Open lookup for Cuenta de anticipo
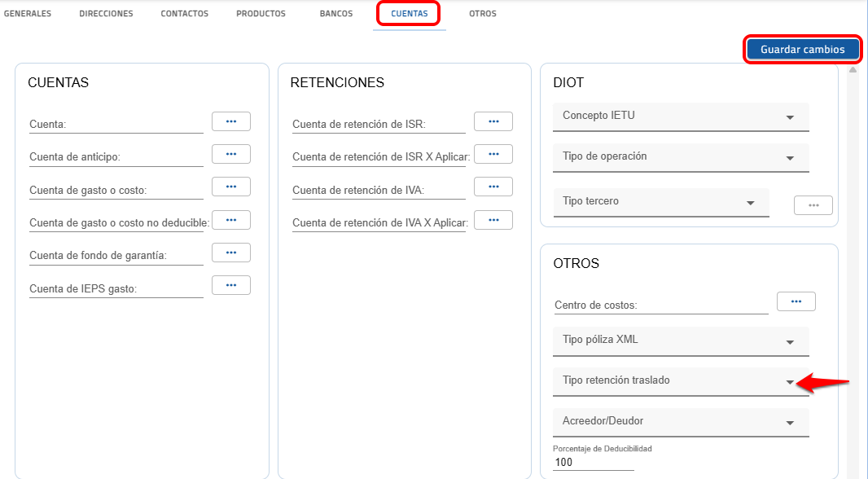 230,154
